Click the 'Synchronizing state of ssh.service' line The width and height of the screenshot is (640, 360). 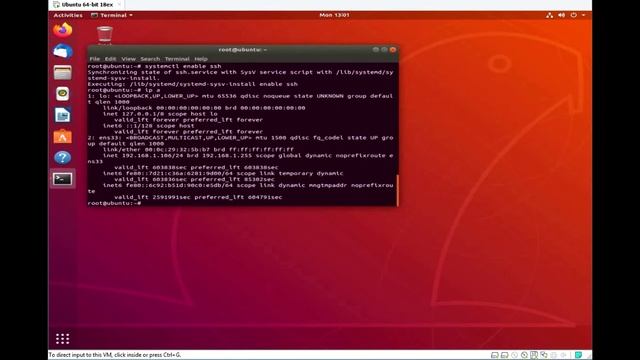pyautogui.click(x=240, y=72)
